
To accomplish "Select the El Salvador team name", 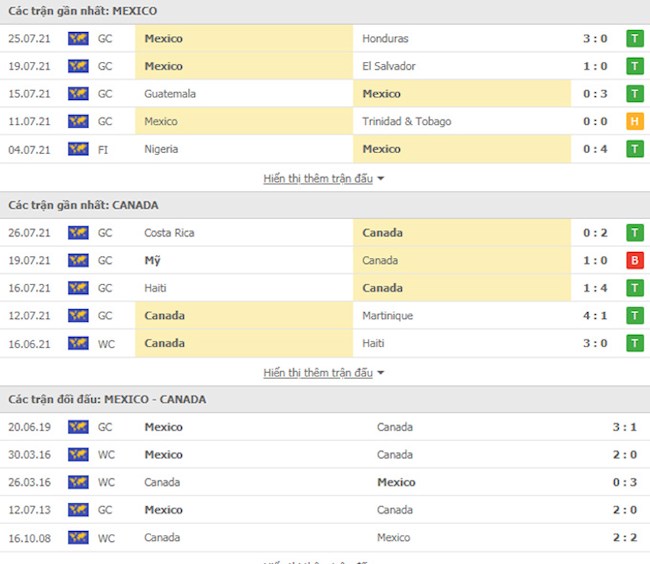I will (x=389, y=66).
